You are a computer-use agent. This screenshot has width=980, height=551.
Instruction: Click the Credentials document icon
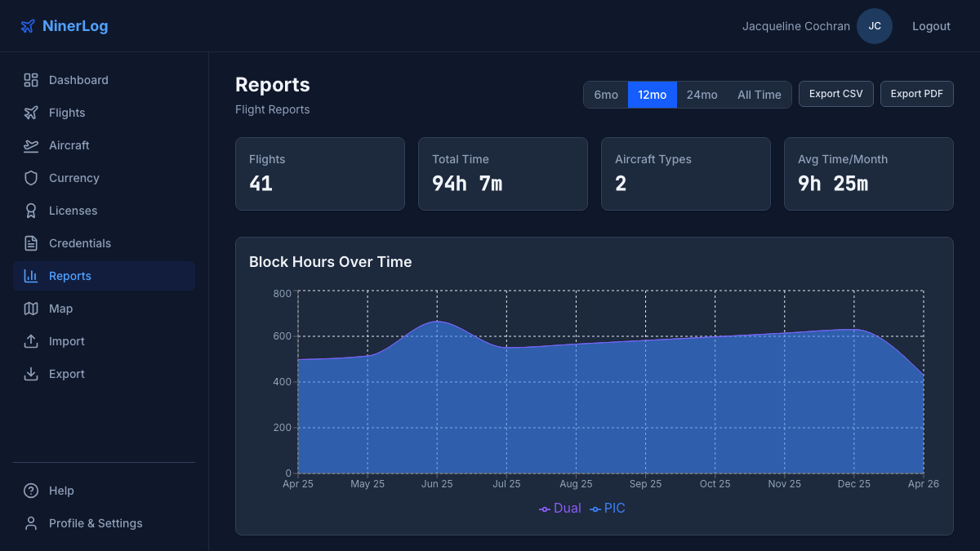(31, 243)
